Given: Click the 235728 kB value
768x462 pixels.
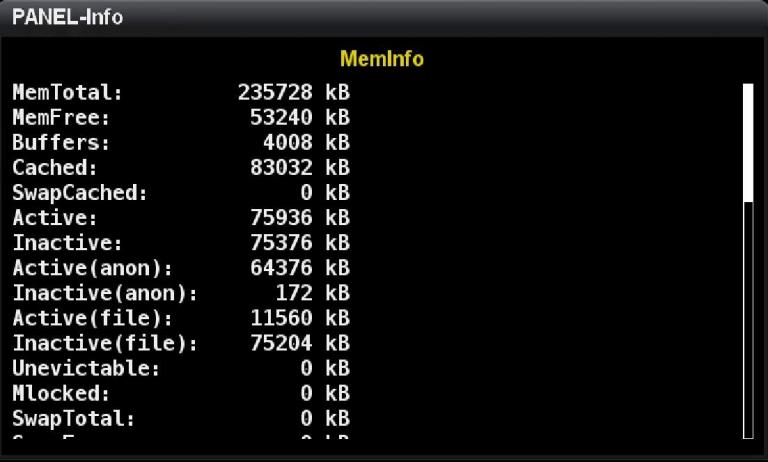Looking at the screenshot, I should coord(293,93).
